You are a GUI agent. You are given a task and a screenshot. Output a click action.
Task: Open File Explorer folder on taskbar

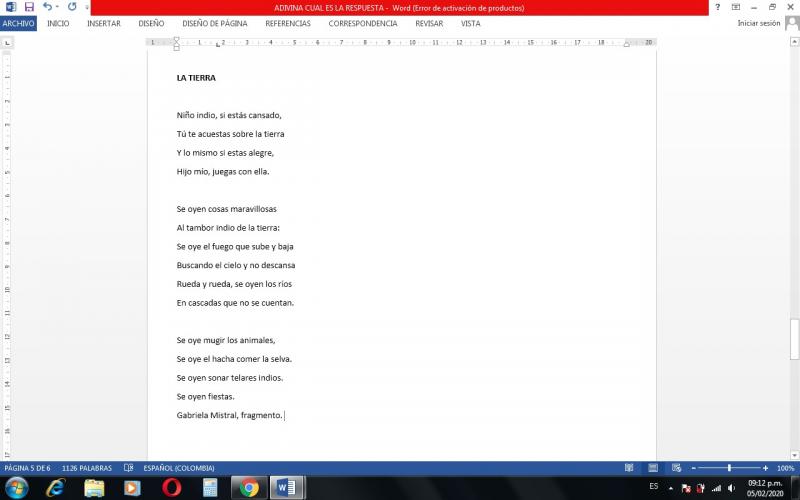click(x=94, y=488)
